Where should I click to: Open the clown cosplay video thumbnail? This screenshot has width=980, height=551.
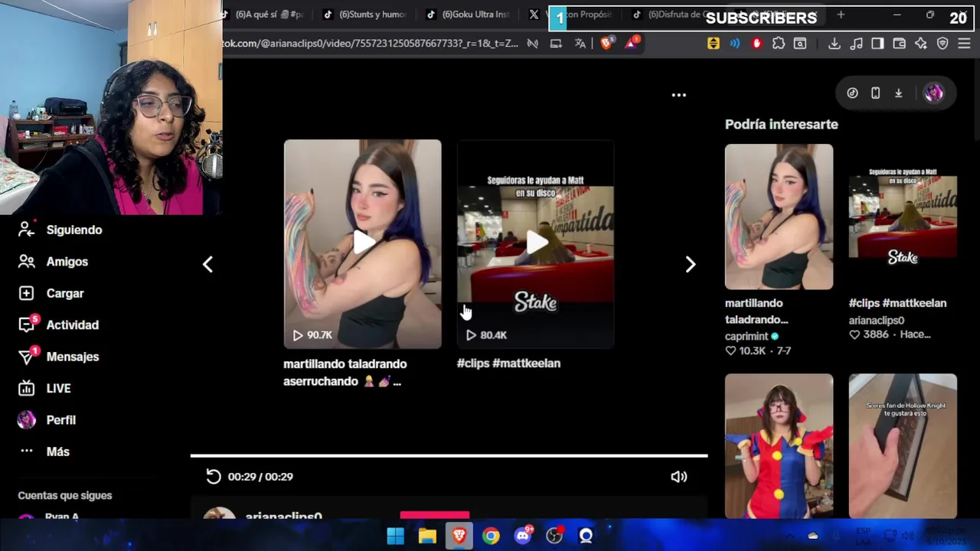pos(779,445)
